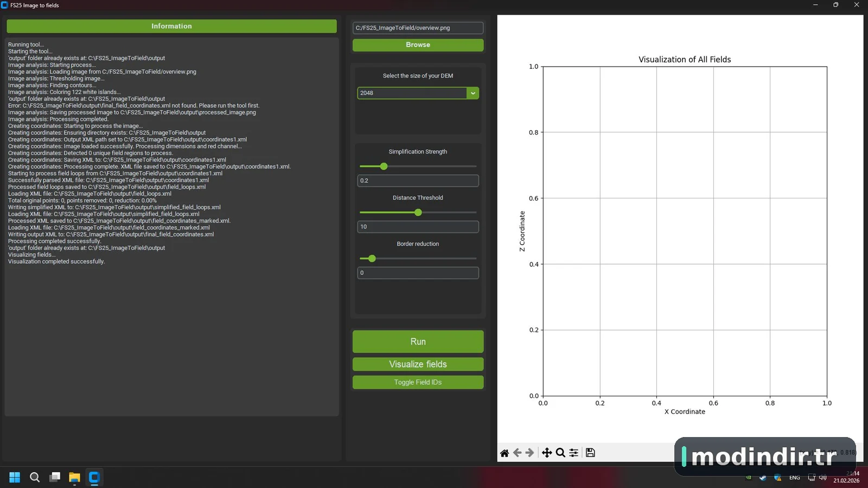Screen dimensions: 868x488
Task: Activate the Zoom to rectangle tool
Action: click(x=560, y=453)
